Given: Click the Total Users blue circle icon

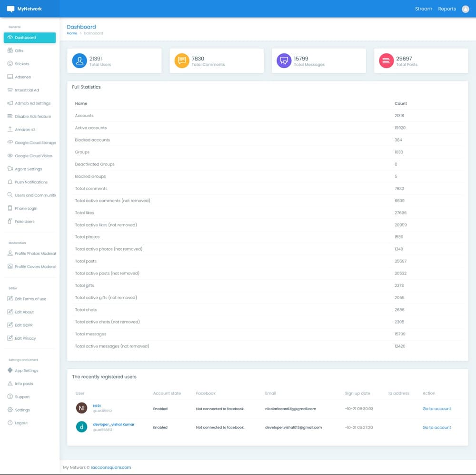Looking at the screenshot, I should [79, 61].
